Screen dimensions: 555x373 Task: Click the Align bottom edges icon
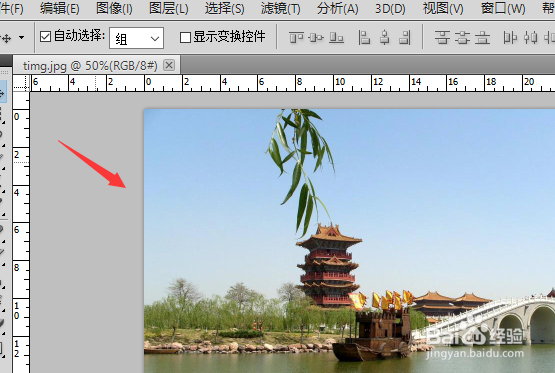point(336,38)
